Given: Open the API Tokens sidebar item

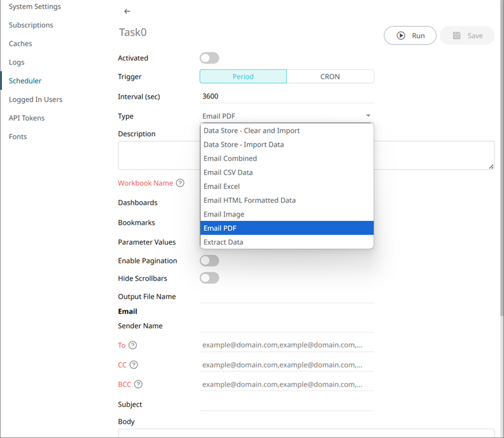Looking at the screenshot, I should tap(27, 118).
